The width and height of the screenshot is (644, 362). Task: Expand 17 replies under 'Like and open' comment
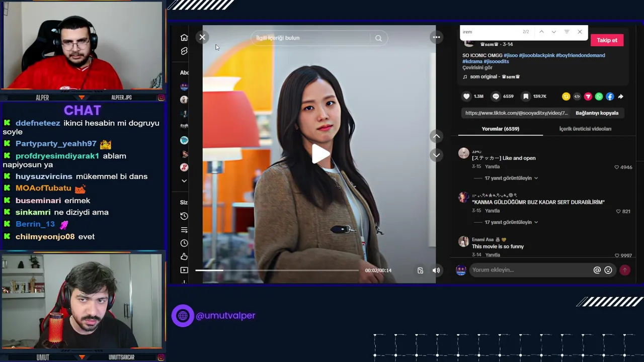(x=511, y=178)
